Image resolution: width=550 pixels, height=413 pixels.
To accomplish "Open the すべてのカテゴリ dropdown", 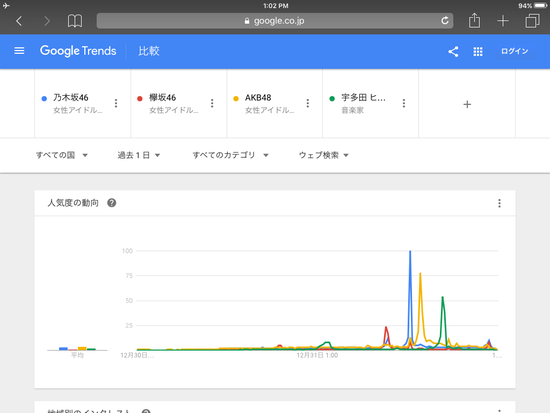I will click(230, 155).
